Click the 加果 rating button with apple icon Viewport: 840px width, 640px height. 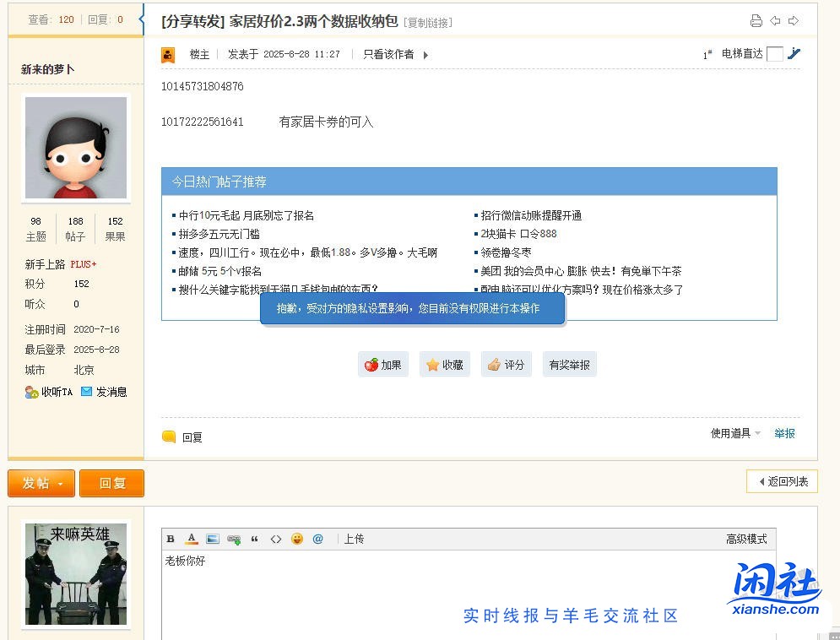coord(383,364)
